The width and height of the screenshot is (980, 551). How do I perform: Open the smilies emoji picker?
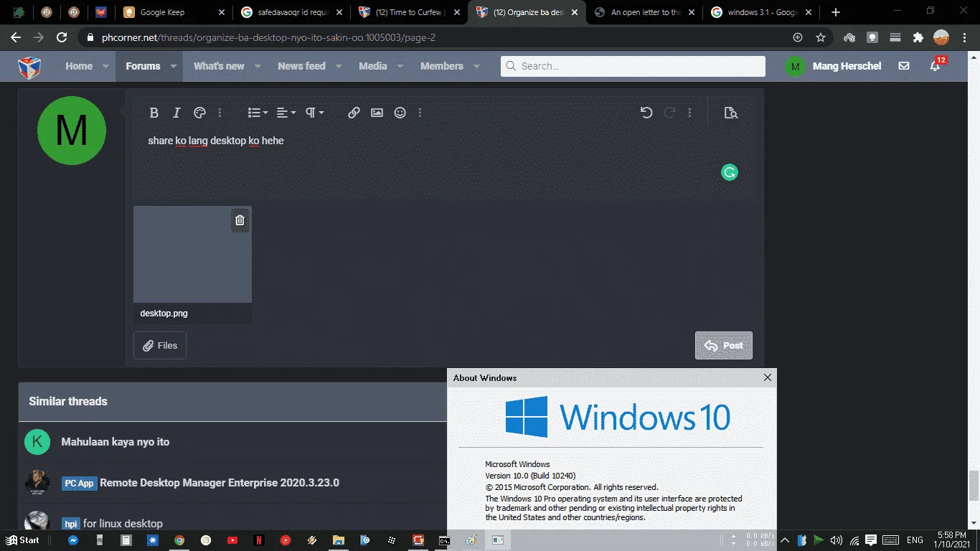coord(400,113)
